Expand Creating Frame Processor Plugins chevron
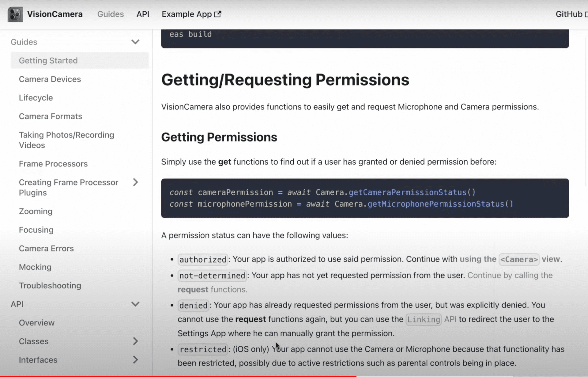588x377 pixels. (135, 182)
